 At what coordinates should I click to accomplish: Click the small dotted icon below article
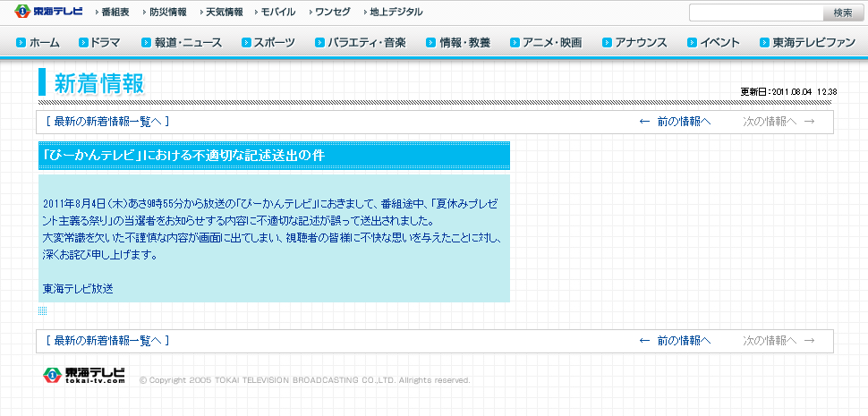[43, 311]
